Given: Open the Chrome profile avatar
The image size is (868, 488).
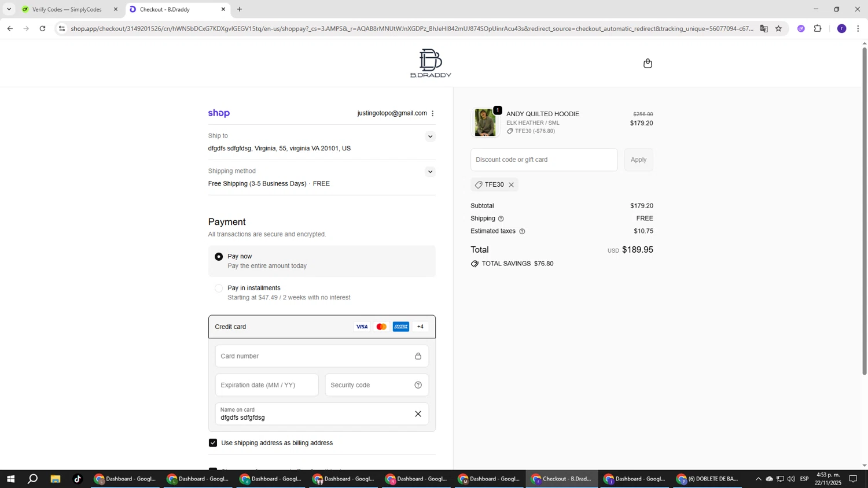Looking at the screenshot, I should pos(842,28).
